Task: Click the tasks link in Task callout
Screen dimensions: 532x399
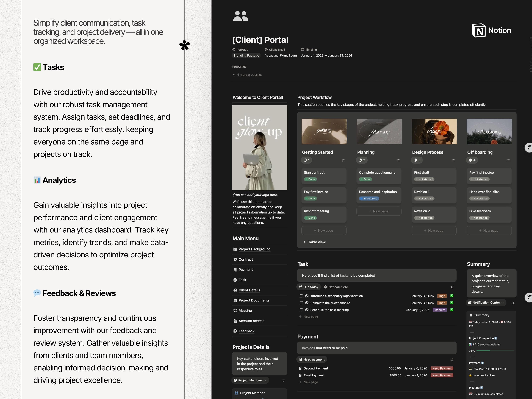Action: [344, 276]
